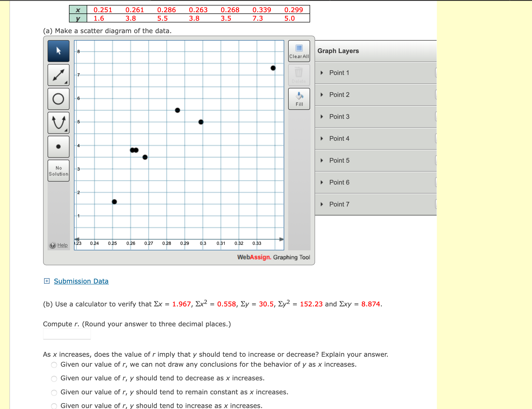Expand the Point 4 layer details
This screenshot has width=532, height=409.
(322, 138)
